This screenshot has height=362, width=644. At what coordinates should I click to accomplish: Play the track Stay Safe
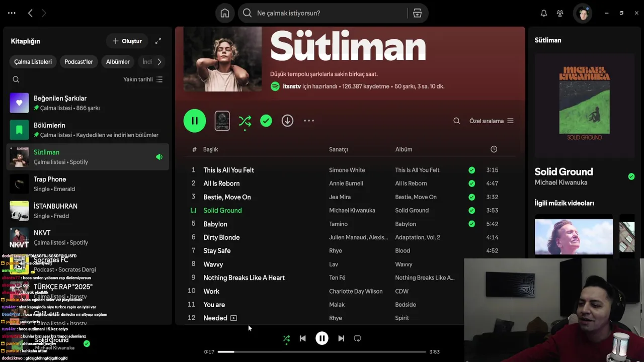point(217,251)
